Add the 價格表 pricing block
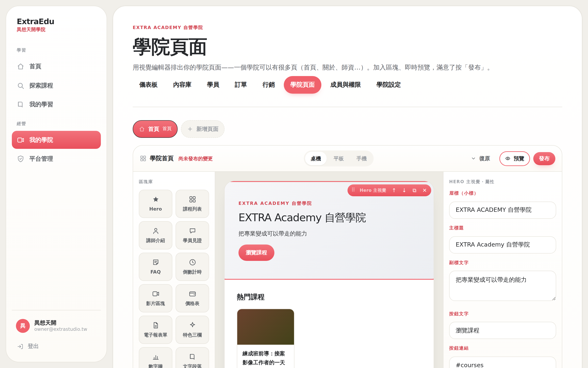588x368 pixels. click(x=192, y=298)
